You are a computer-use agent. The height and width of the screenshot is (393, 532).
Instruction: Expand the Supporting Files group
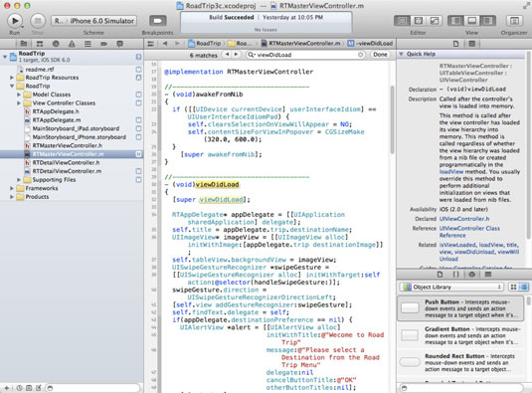coord(19,179)
